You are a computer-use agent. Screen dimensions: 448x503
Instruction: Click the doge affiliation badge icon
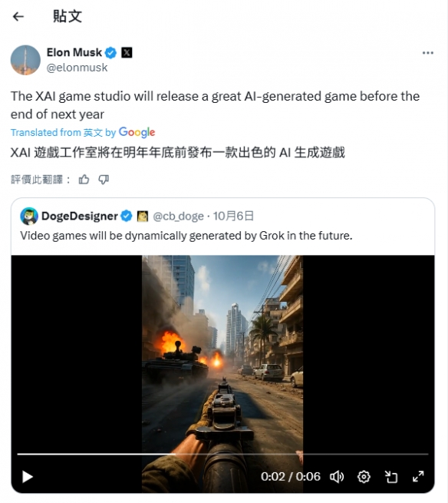(x=143, y=217)
